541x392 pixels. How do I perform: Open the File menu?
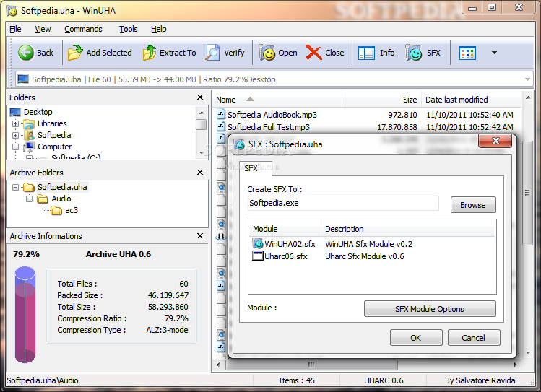pos(15,29)
